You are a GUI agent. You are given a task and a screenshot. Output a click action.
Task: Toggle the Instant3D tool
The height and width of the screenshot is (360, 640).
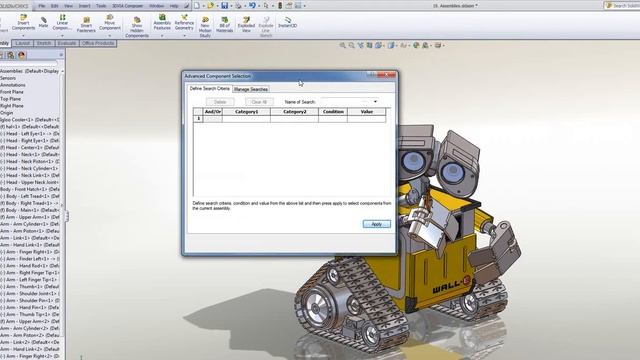pos(287,22)
